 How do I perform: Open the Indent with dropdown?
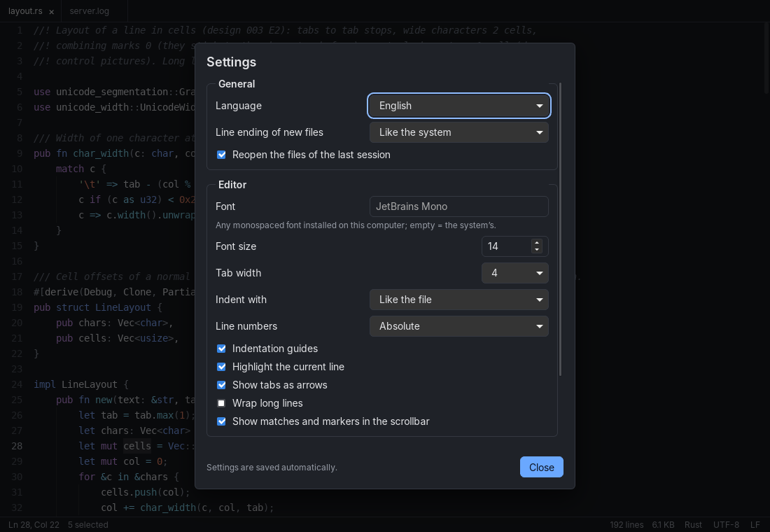click(x=458, y=299)
